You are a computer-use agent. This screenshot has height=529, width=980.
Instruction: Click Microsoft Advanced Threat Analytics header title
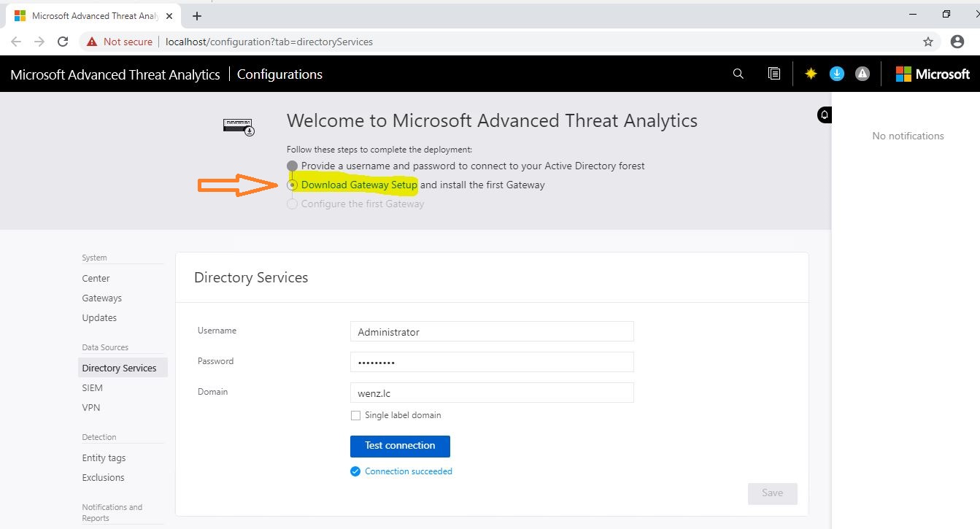point(115,74)
